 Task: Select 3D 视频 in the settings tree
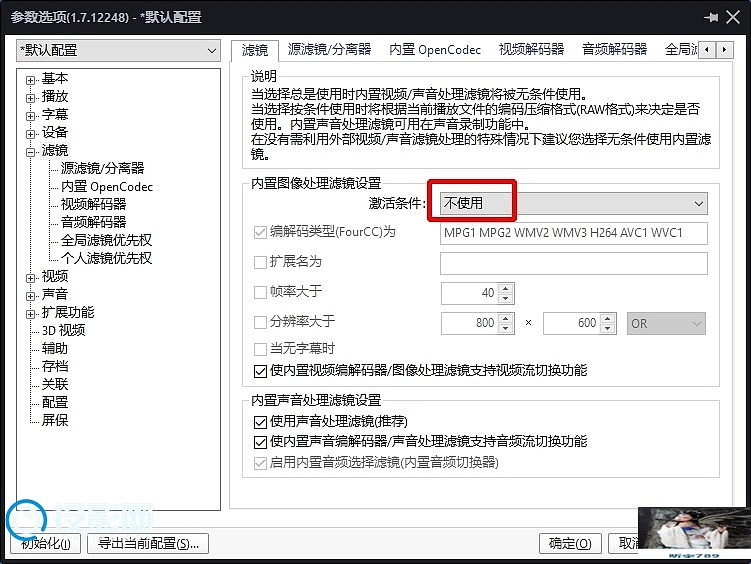(63, 330)
